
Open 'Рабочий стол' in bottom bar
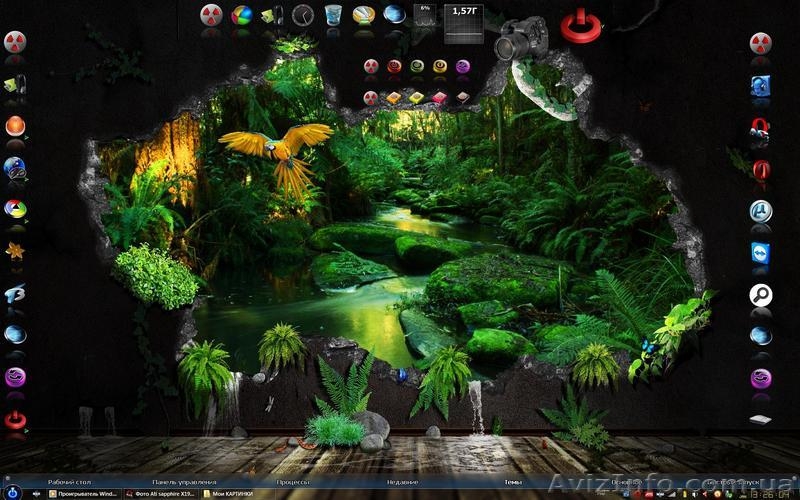68,481
